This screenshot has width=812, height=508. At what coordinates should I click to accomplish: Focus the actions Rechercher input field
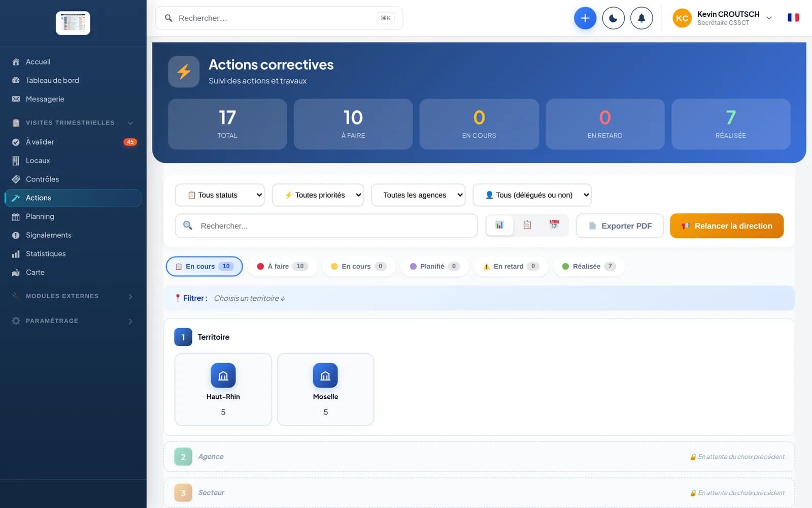[326, 226]
